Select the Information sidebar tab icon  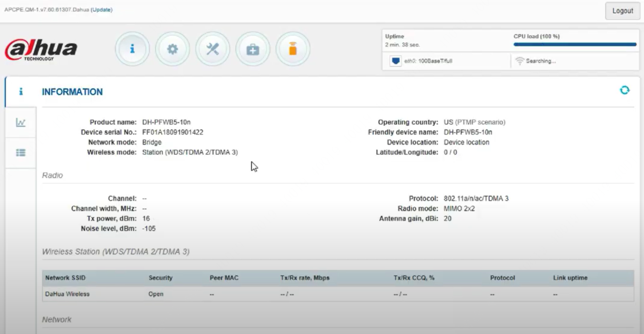(x=21, y=91)
